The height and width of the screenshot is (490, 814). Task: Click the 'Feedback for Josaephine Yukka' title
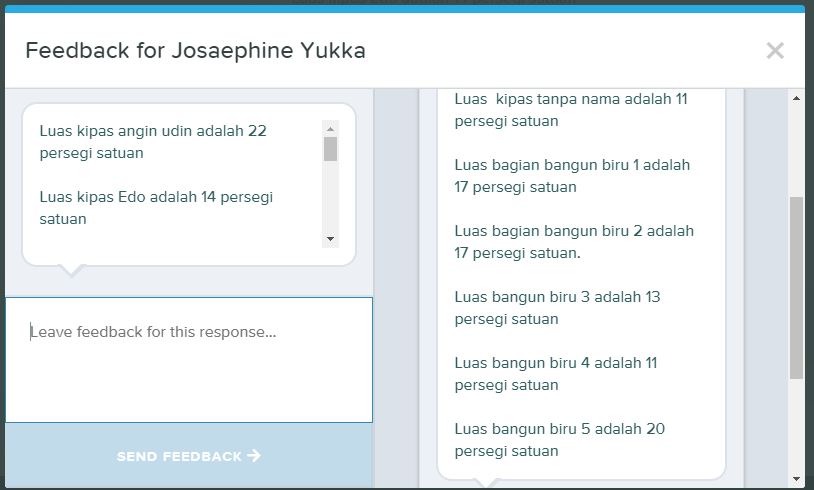(x=196, y=51)
